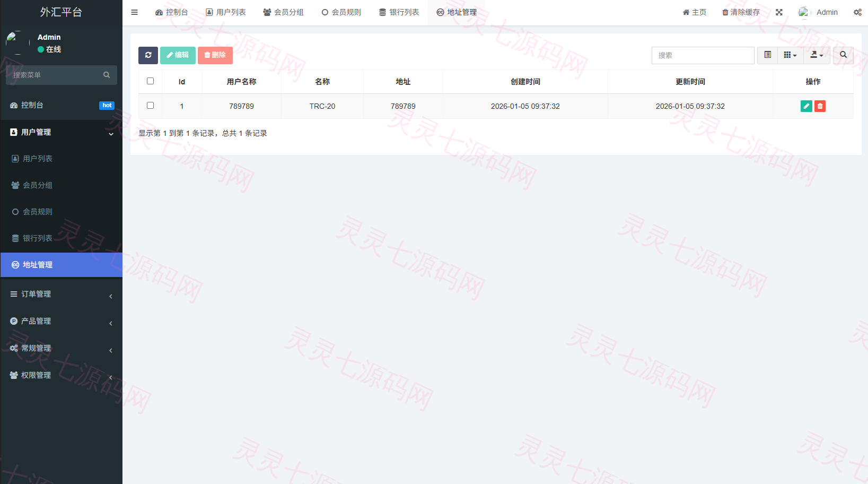This screenshot has width=868, height=484.
Task: Click 清除缓存 in top bar
Action: (x=741, y=12)
